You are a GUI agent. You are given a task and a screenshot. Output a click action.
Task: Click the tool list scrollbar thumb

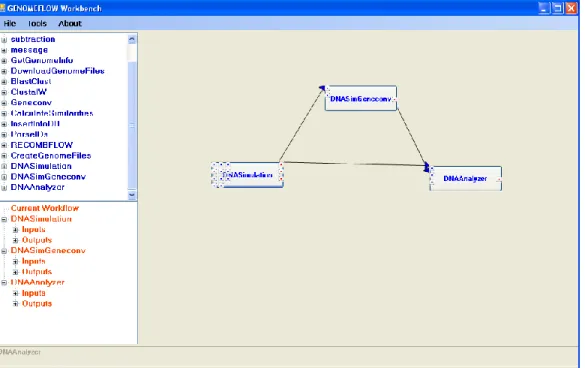click(132, 125)
